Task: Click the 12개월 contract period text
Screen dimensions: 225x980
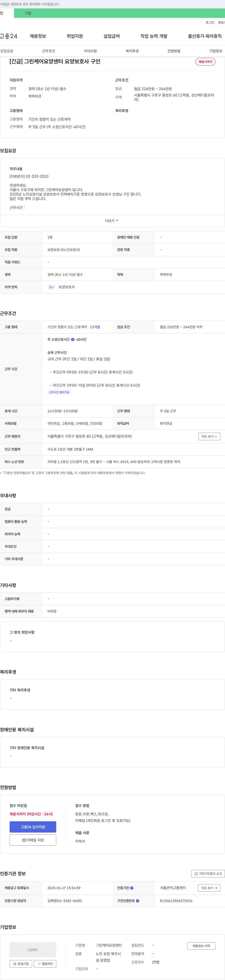Action: click(95, 327)
